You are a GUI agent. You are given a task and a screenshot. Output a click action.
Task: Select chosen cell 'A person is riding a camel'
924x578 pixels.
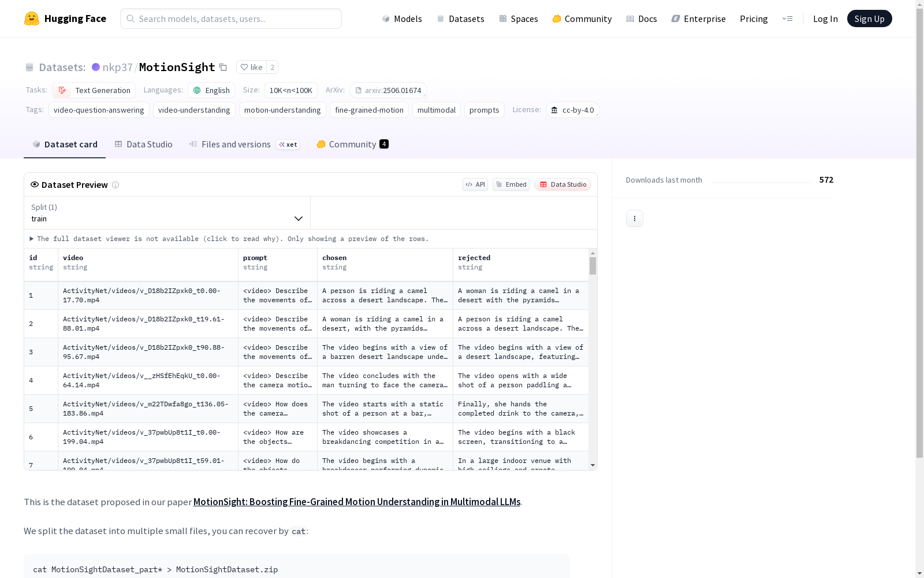pyautogui.click(x=385, y=295)
